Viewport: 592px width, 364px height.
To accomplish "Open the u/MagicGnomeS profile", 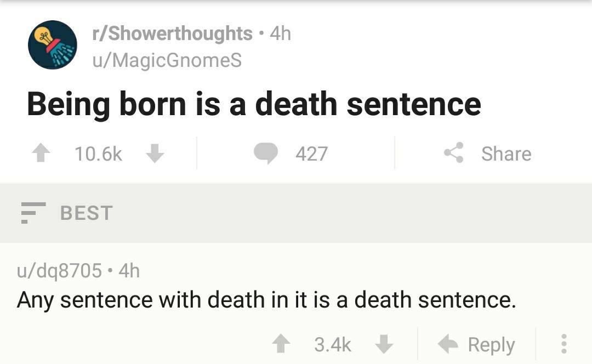I will click(167, 60).
